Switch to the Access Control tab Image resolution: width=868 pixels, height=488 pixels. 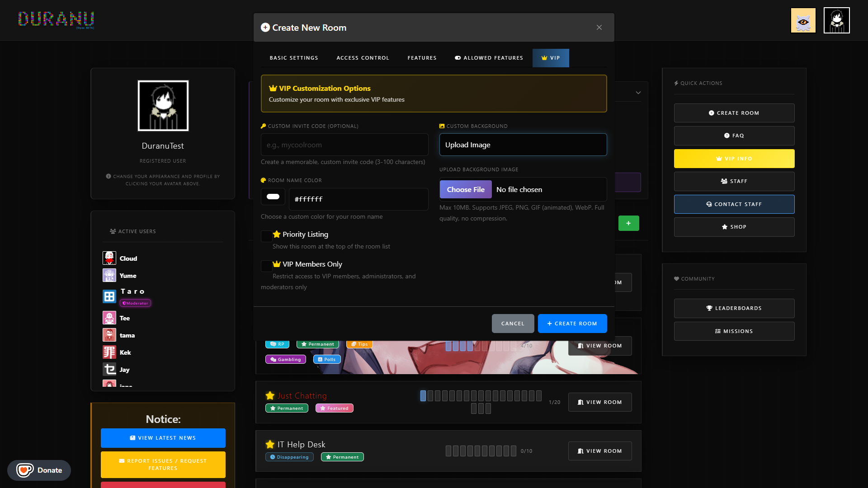(x=363, y=58)
